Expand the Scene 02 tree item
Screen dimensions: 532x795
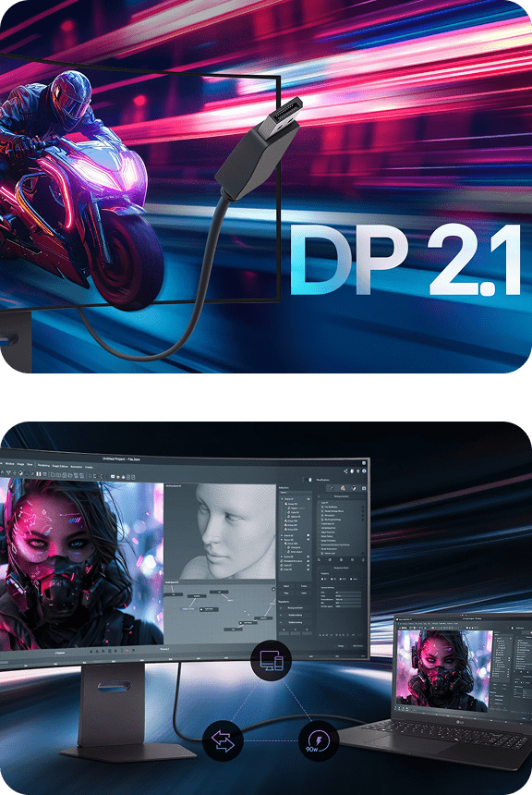pyautogui.click(x=282, y=535)
